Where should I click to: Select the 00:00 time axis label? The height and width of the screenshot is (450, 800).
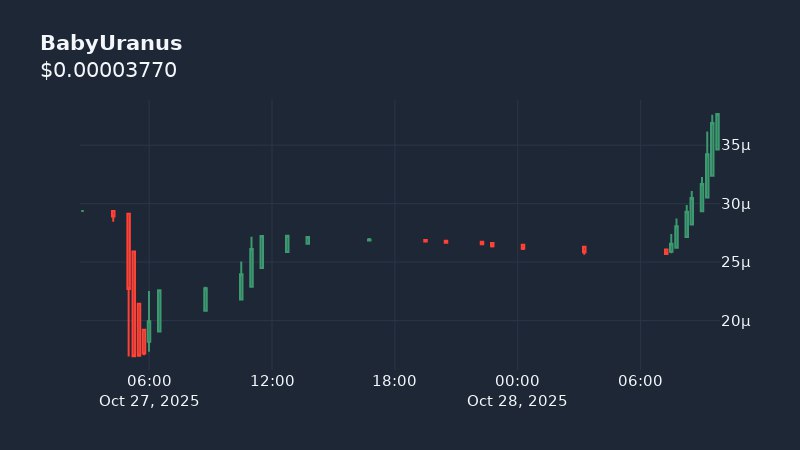pyautogui.click(x=517, y=381)
